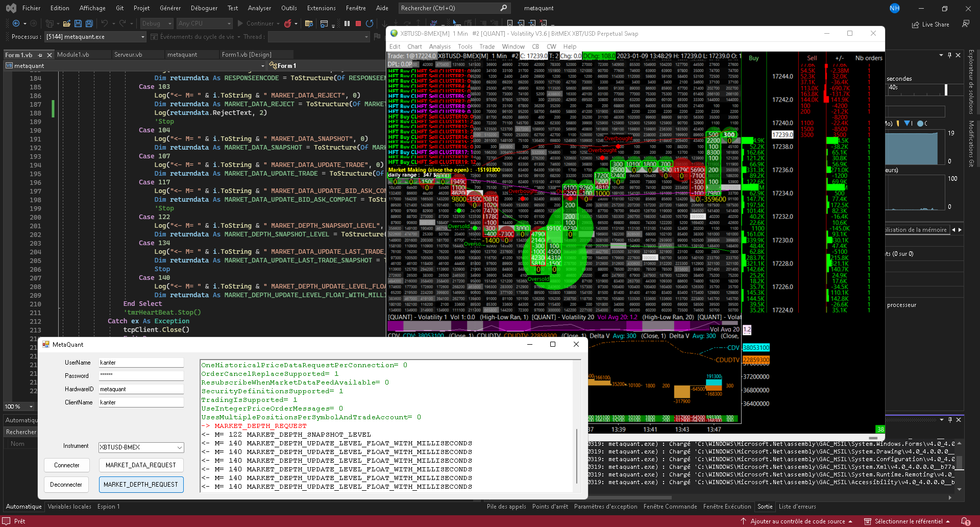Click the save all files icon
Image resolution: width=980 pixels, height=527 pixels.
point(89,23)
